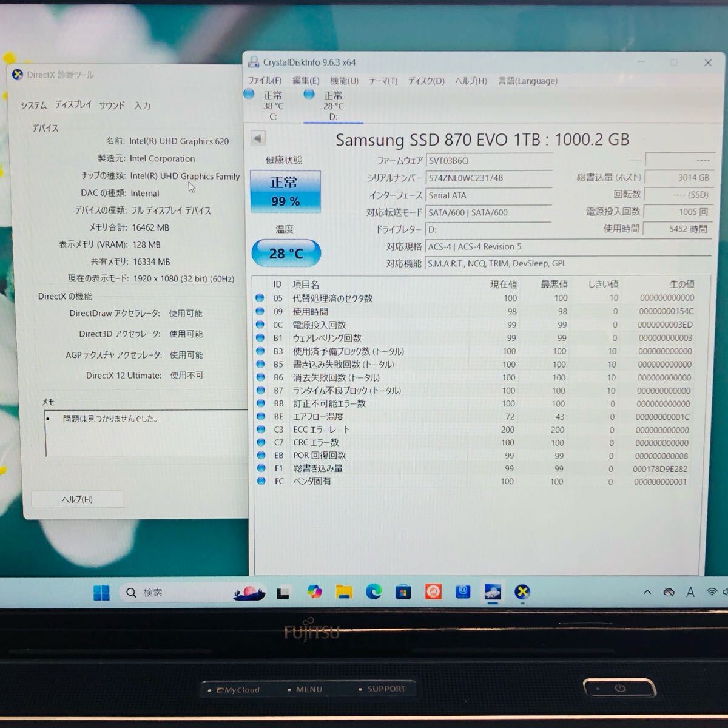Click the 項目名 column header
Image resolution: width=728 pixels, height=728 pixels.
click(306, 285)
